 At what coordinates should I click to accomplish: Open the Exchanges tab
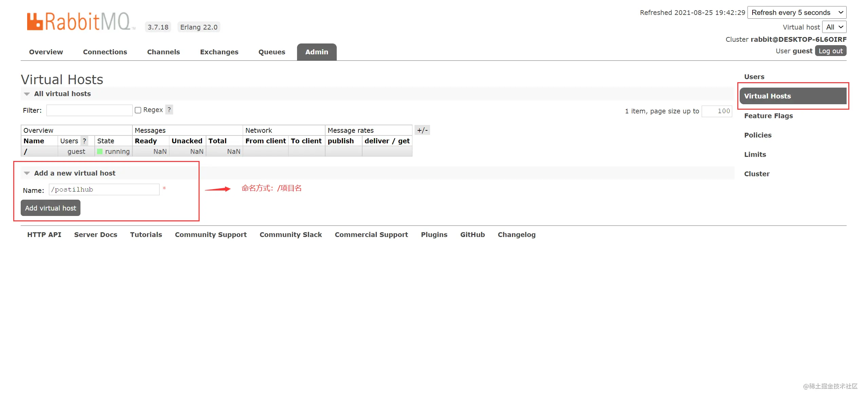coord(219,52)
